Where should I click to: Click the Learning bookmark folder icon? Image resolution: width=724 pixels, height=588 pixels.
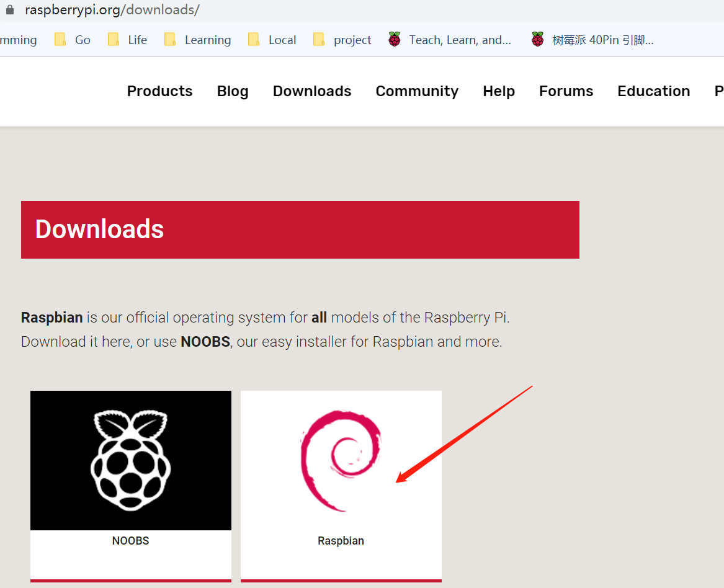[x=170, y=40]
